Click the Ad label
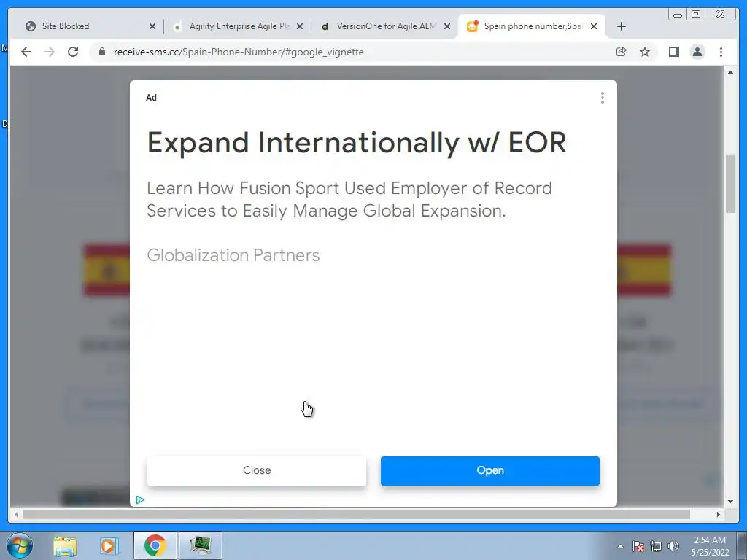This screenshot has height=560, width=747. tap(151, 98)
